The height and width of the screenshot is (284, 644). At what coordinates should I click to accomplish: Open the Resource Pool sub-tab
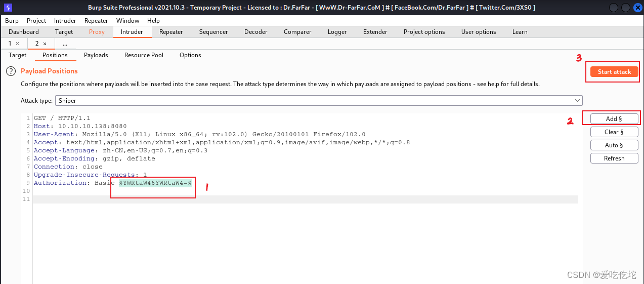[144, 55]
